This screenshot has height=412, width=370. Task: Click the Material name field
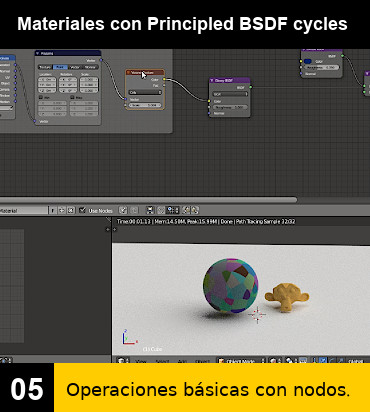point(23,210)
